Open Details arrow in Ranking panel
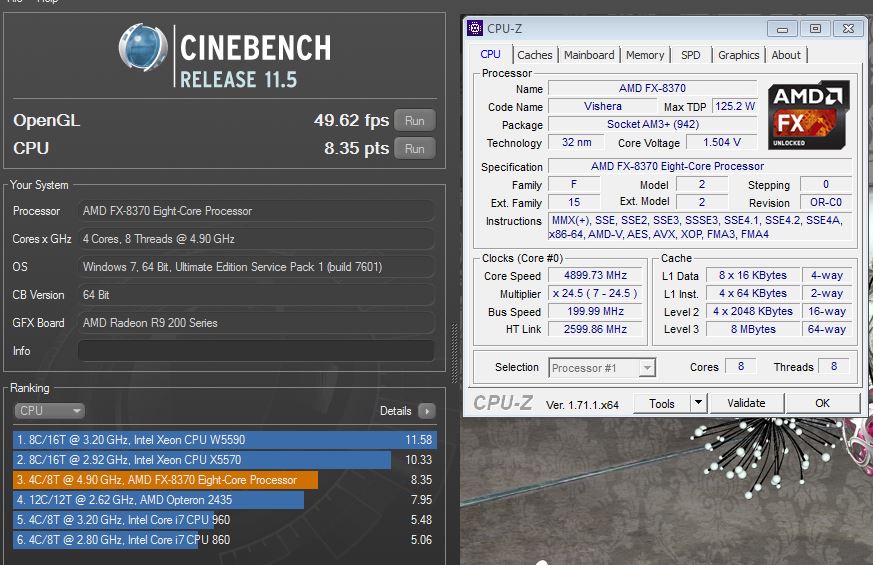The width and height of the screenshot is (873, 565). (x=426, y=411)
